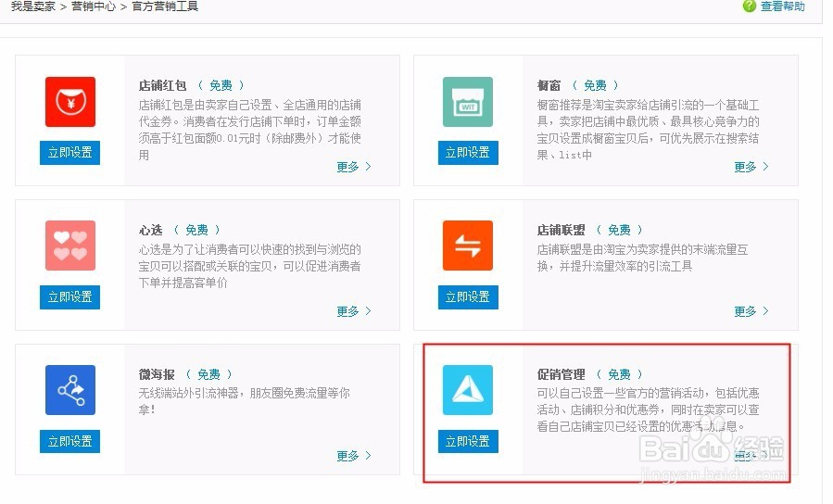Click the 心选 title text
Image resolution: width=833 pixels, height=504 pixels.
pyautogui.click(x=150, y=230)
